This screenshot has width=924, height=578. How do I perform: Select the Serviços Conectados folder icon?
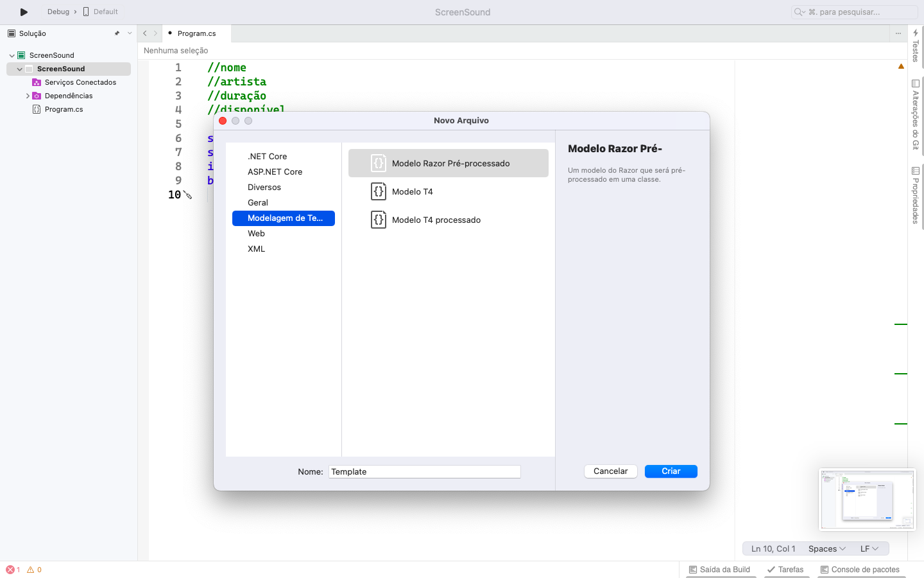tap(37, 82)
